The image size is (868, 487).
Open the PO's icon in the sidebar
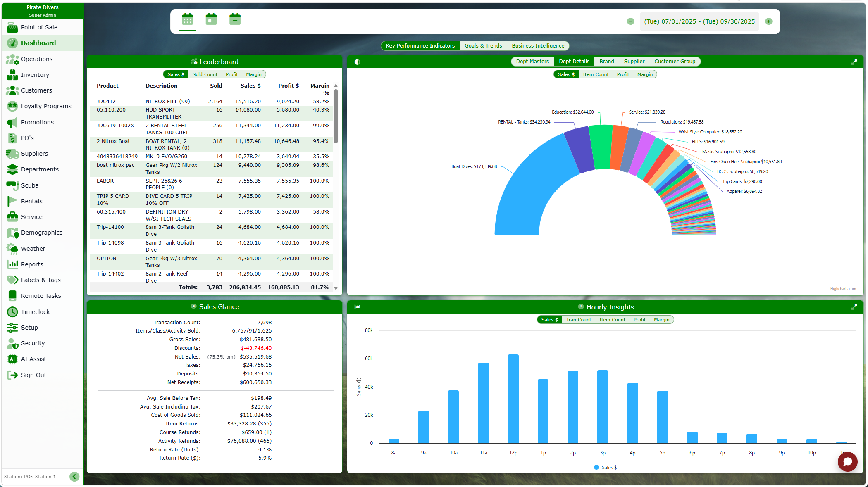(x=12, y=138)
